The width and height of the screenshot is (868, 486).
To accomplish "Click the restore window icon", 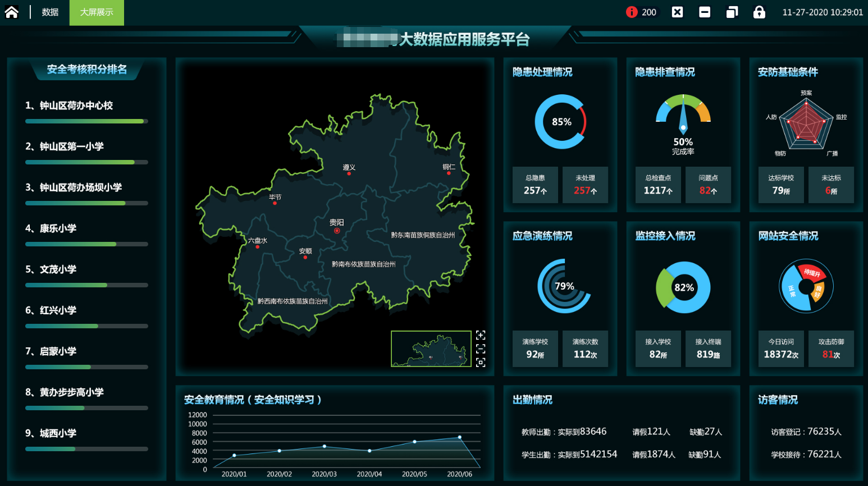I will [732, 12].
